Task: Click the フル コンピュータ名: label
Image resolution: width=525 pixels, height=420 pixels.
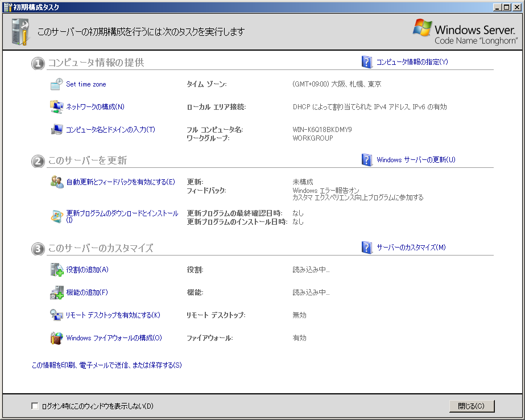Action: point(215,130)
